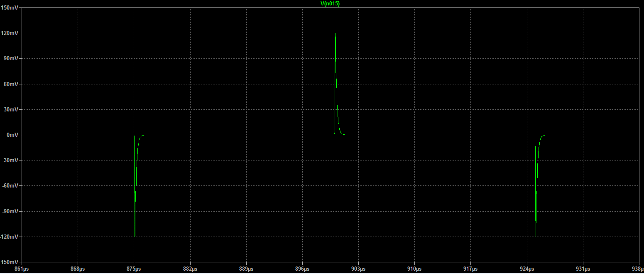Click the 861µs time axis label
Screen dimensions: 644x274
point(22,269)
